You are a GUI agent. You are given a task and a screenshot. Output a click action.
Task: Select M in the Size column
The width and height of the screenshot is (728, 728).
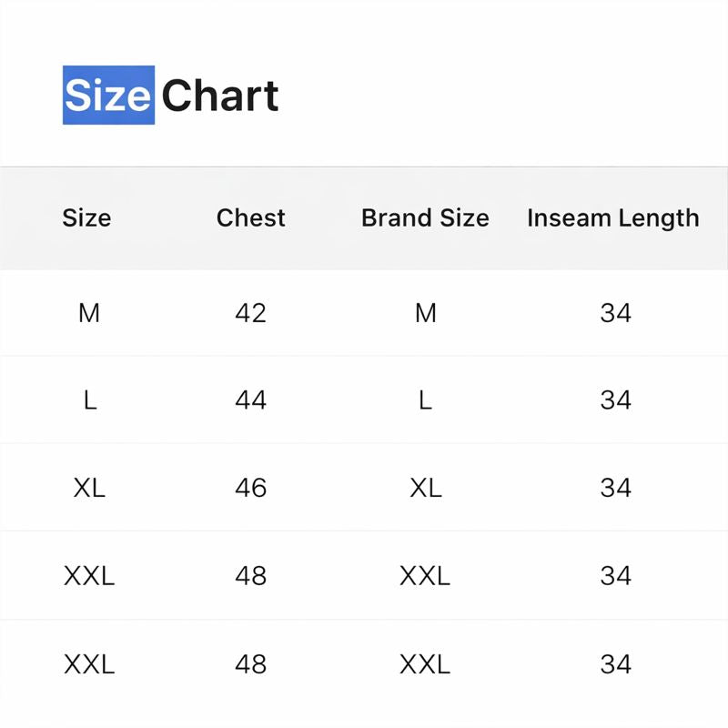click(89, 313)
